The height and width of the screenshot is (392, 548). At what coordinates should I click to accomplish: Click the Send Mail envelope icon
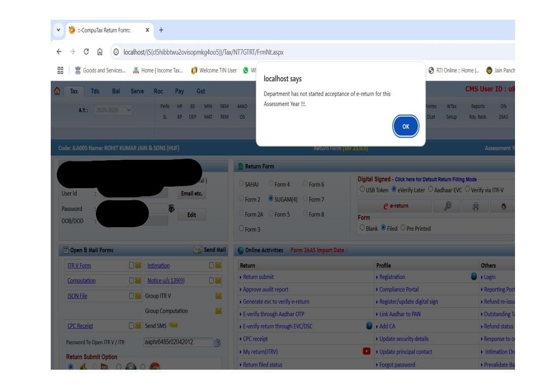pos(197,250)
